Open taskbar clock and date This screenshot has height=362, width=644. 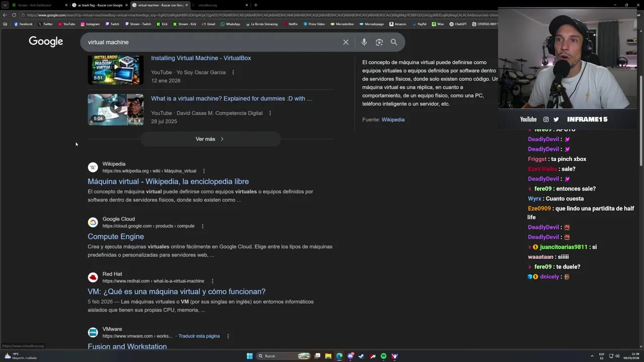tap(631, 356)
